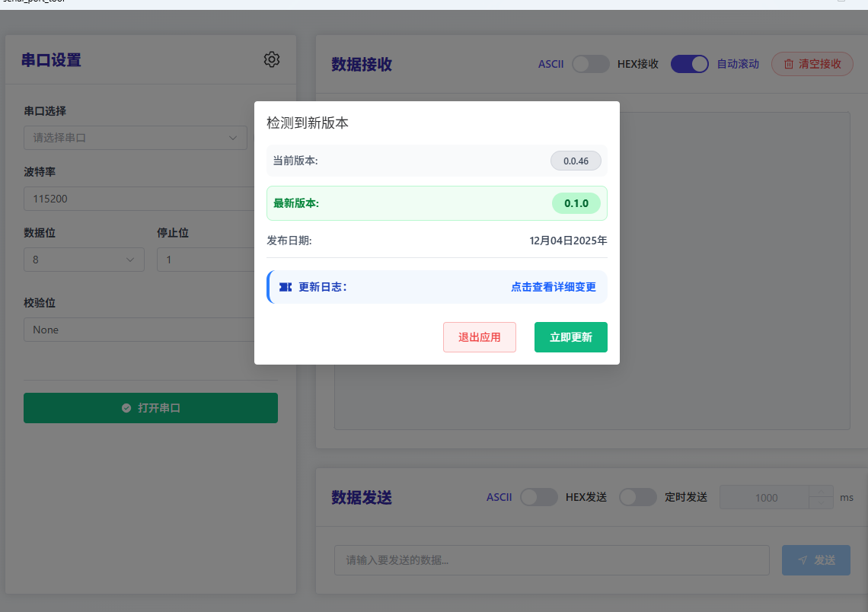Open 点击查看详细变更 changelog link
Image resolution: width=868 pixels, height=612 pixels.
pyautogui.click(x=554, y=287)
